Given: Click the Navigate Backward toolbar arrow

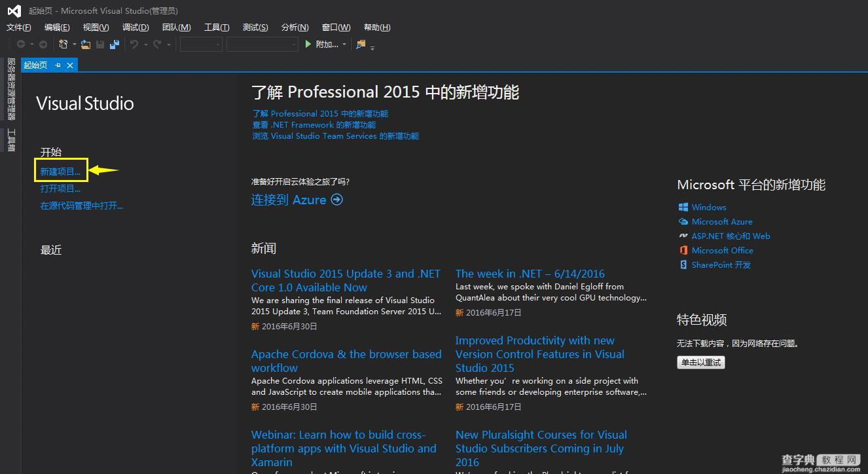Looking at the screenshot, I should pyautogui.click(x=21, y=45).
